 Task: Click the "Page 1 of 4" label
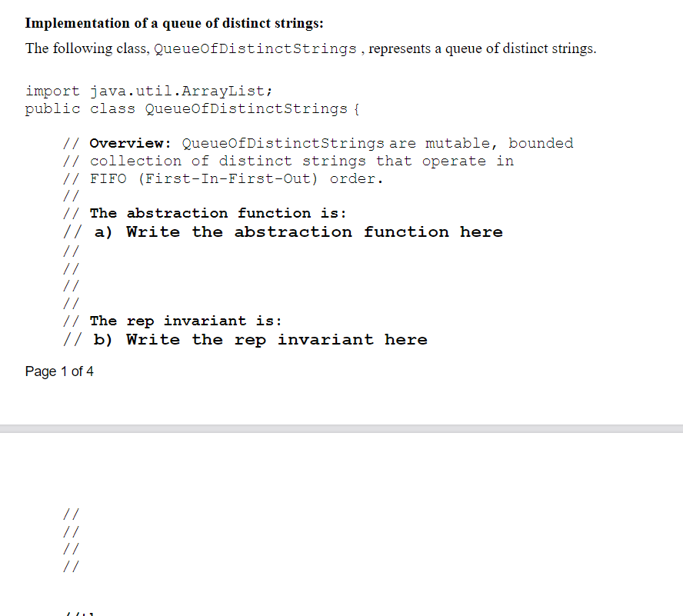point(59,371)
